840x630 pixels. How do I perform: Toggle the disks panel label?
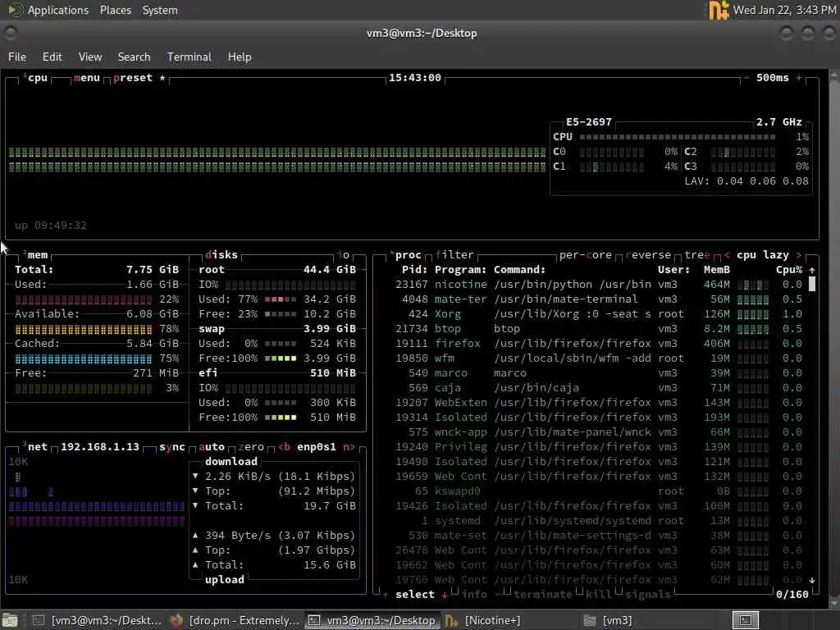pyautogui.click(x=221, y=255)
